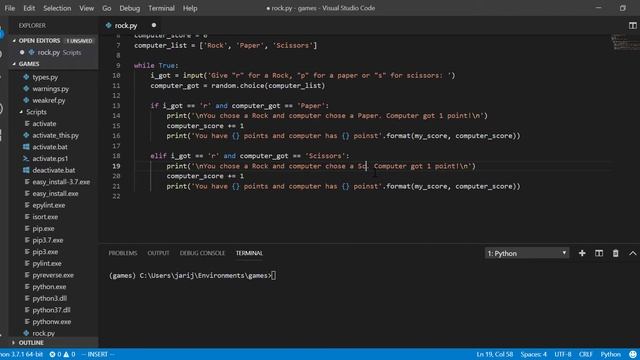Screen dimensions: 640x360
Task: Open the Selection menu
Action: (x=57, y=8)
